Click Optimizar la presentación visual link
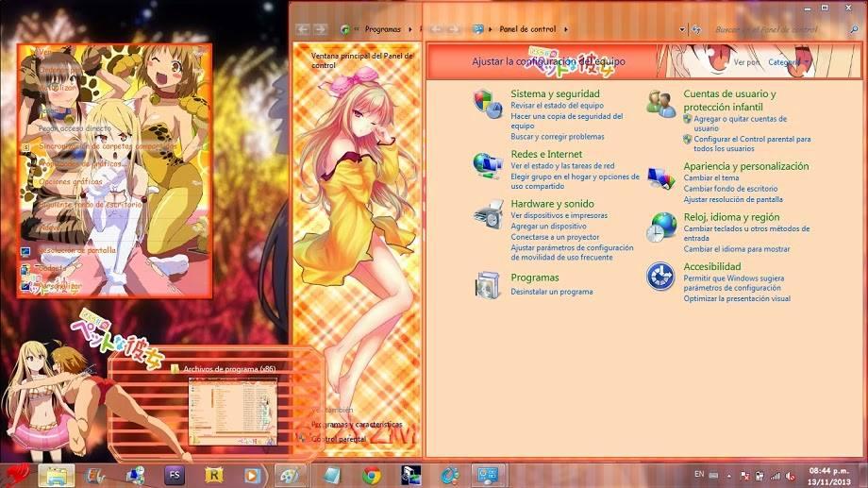Viewport: 868px width, 488px height. pyautogui.click(x=737, y=298)
